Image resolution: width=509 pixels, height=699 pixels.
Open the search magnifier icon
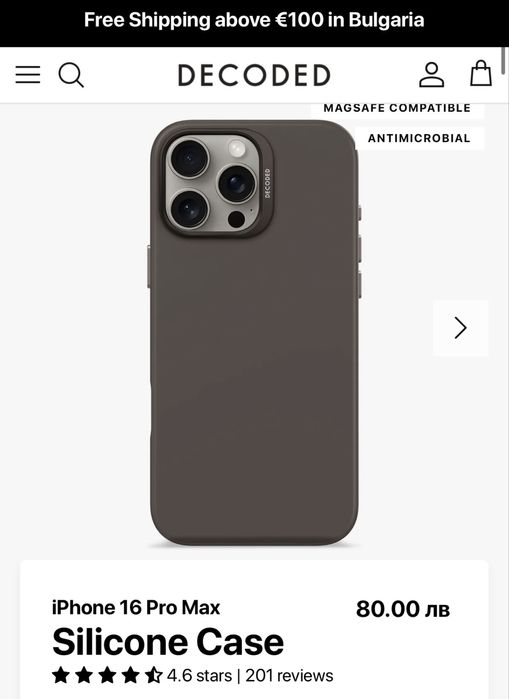point(71,75)
